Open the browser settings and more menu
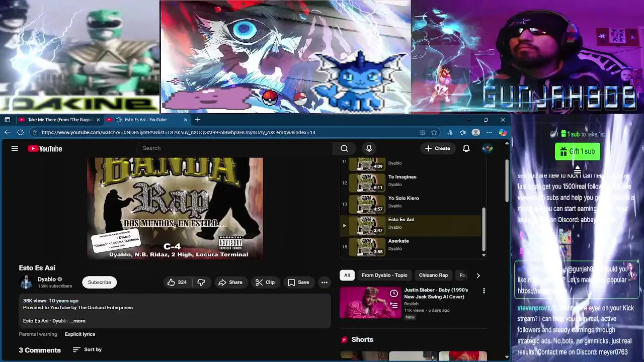644x362 pixels. pyautogui.click(x=489, y=132)
